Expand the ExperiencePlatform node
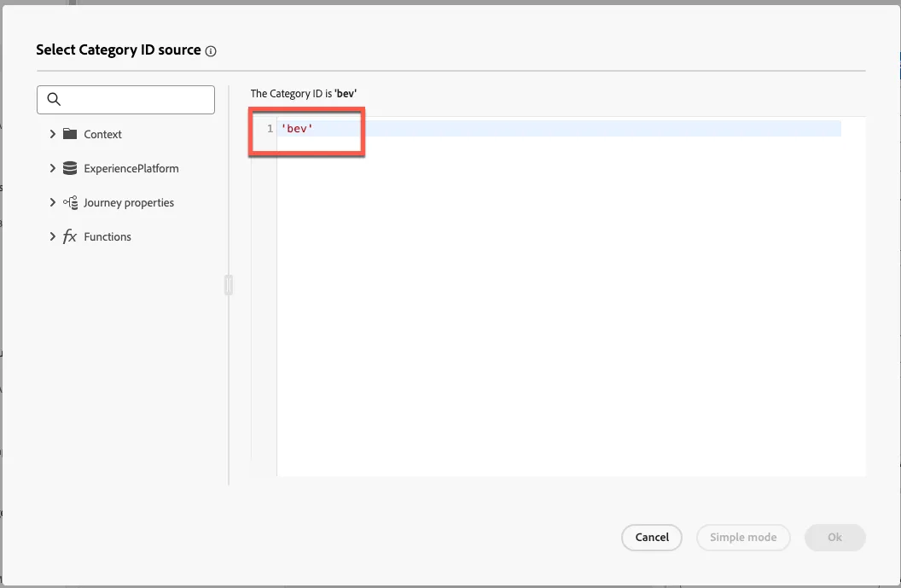Viewport: 901px width, 588px height. pyautogui.click(x=52, y=168)
